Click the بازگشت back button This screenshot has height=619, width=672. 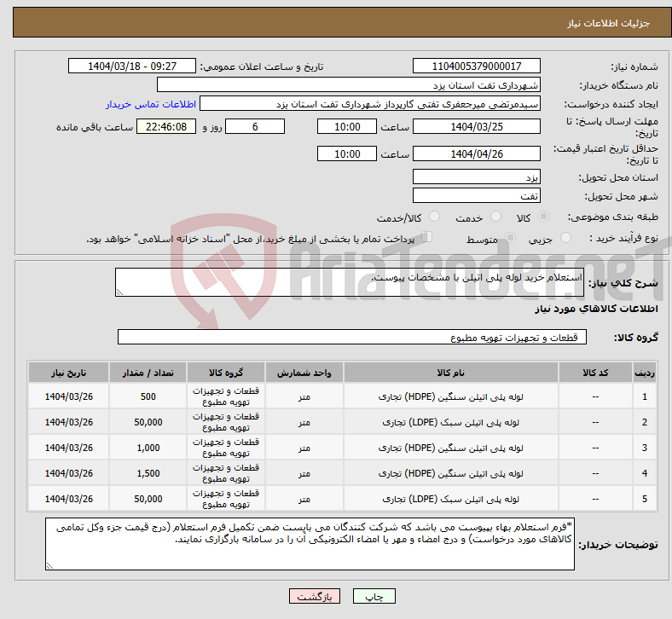coord(315,596)
